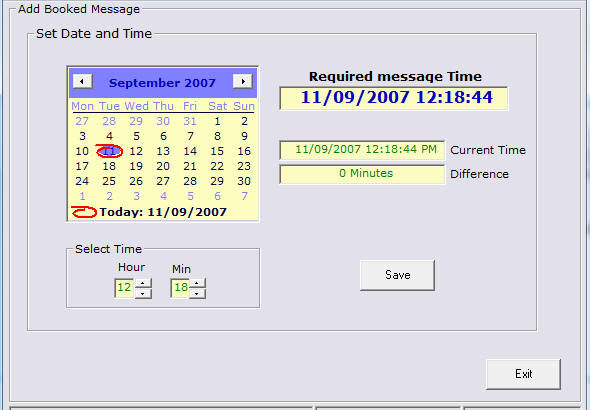Go to previous month in calendar

click(x=82, y=81)
